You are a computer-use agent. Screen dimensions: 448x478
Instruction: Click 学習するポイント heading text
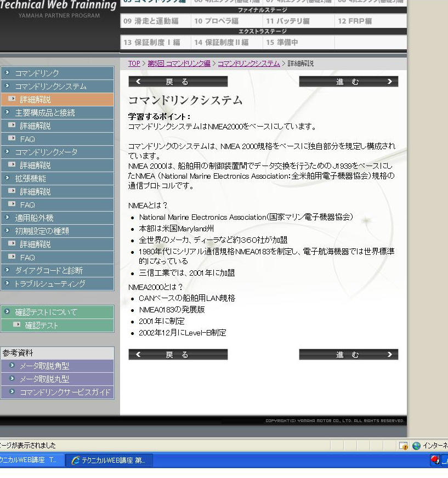point(160,116)
